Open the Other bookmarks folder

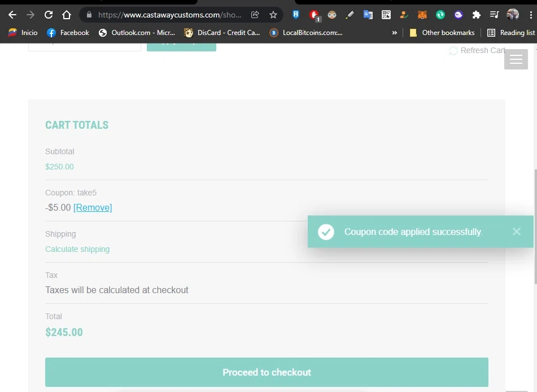click(442, 33)
